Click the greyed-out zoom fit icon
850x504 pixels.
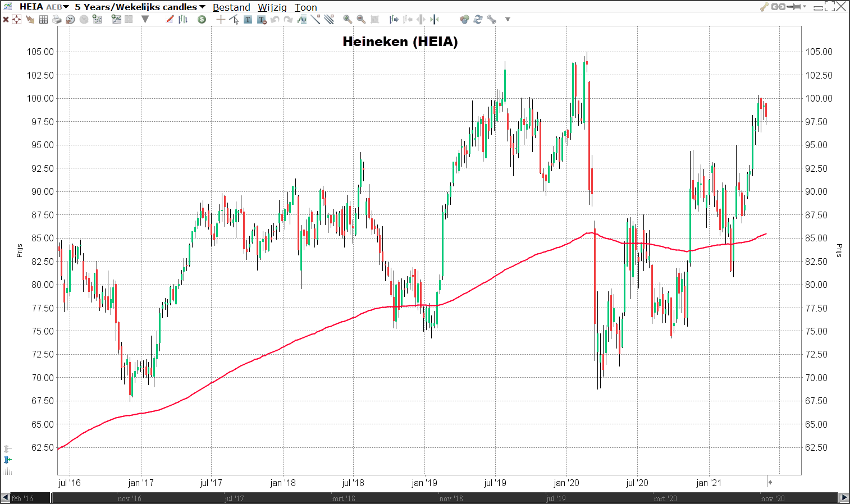pyautogui.click(x=375, y=20)
